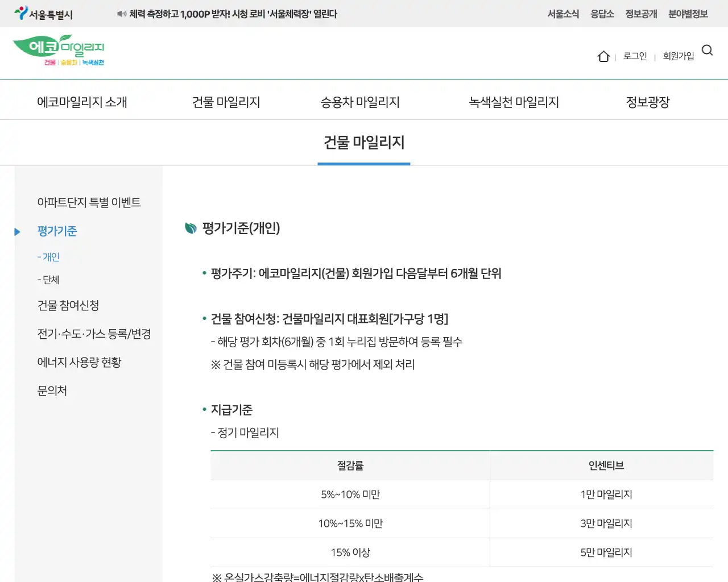Viewport: 728px width, 582px height.
Task: Click 회원가입 link
Action: click(x=679, y=56)
